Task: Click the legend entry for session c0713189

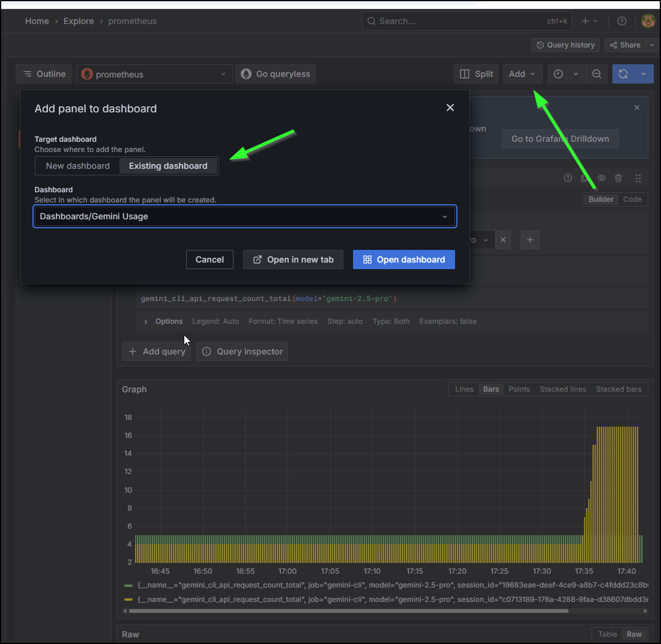Action: pos(393,600)
